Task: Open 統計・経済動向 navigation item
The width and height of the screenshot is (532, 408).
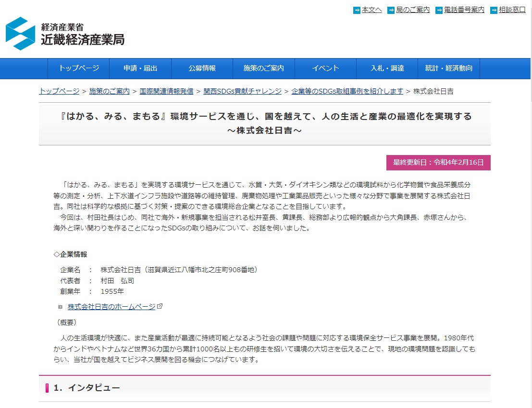Action: [x=449, y=69]
